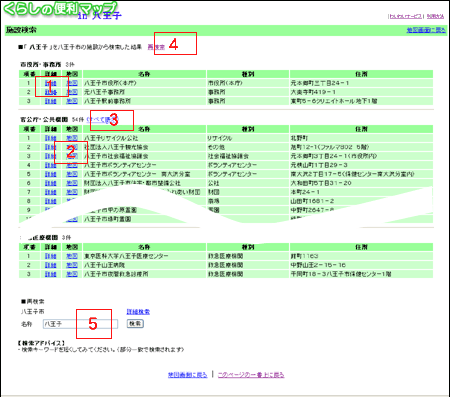The width and height of the screenshot is (450, 397).
Task: Open 詳細 for 八王子市社会福祉協議会
Action: [51, 156]
